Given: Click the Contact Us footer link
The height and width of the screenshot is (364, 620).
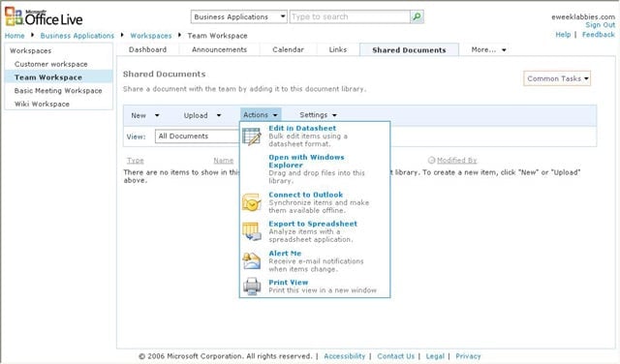Looking at the screenshot, I should [x=396, y=356].
